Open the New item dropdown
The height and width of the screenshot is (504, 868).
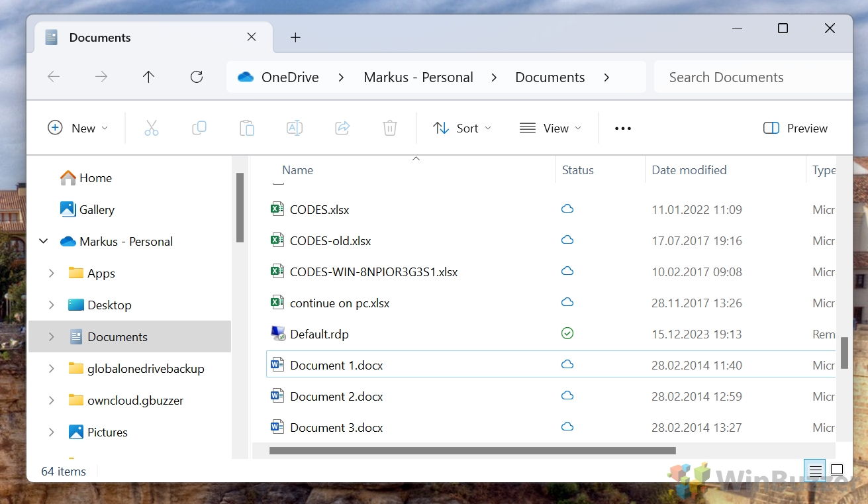pos(78,128)
